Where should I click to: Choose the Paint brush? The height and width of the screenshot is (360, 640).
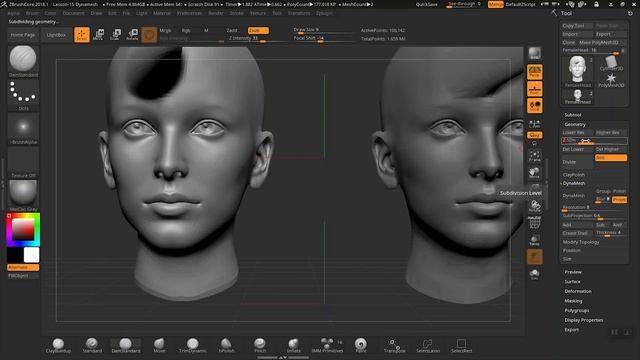pyautogui.click(x=360, y=345)
